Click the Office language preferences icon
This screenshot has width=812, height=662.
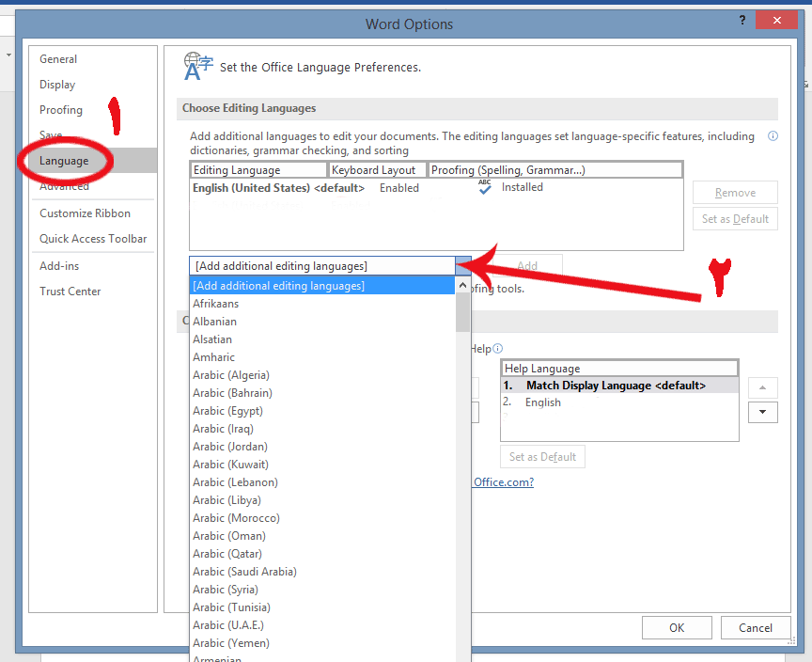pyautogui.click(x=197, y=67)
